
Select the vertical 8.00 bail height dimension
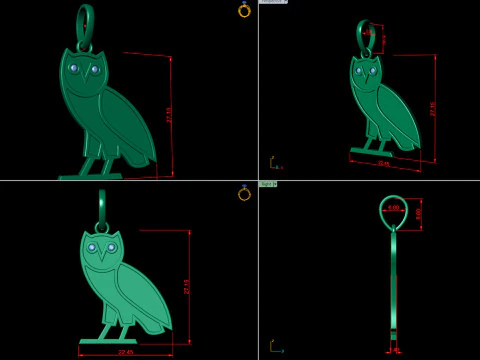(419, 214)
